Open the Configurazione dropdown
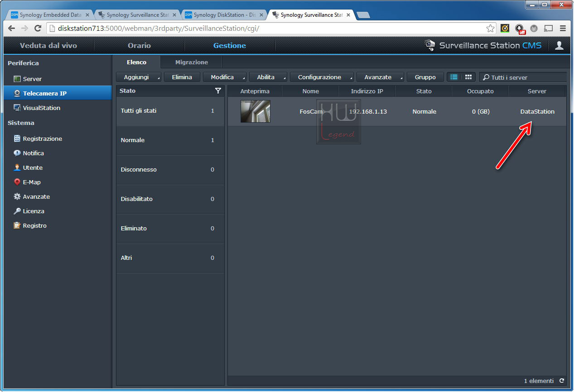This screenshot has width=574, height=392. [x=322, y=77]
